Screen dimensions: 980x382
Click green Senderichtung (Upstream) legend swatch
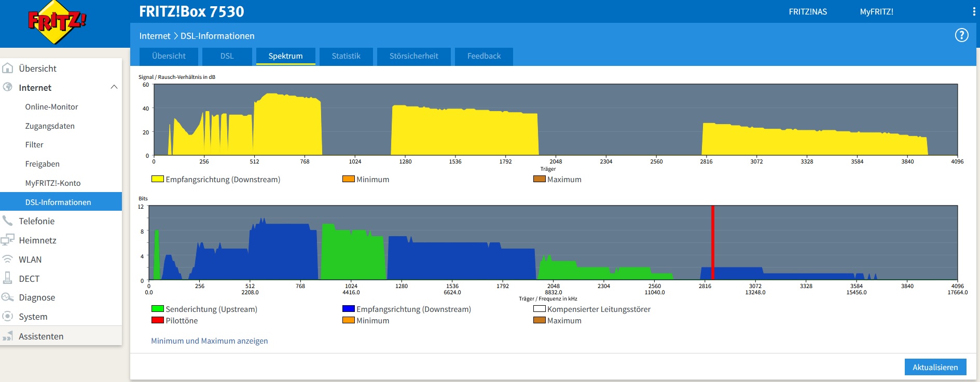[x=158, y=309]
